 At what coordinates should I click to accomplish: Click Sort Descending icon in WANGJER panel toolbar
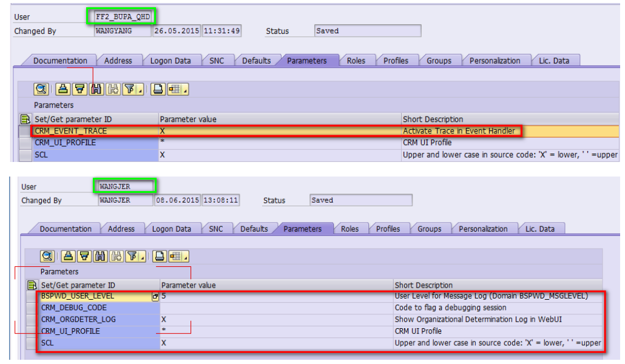pos(84,256)
